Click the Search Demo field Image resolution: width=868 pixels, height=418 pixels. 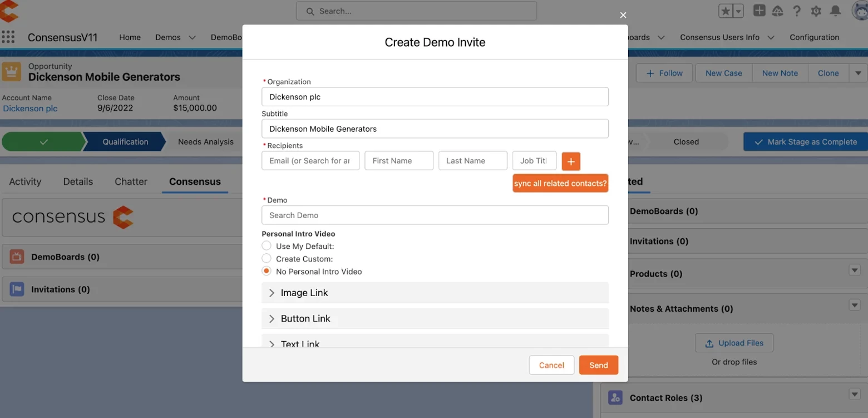[435, 215]
